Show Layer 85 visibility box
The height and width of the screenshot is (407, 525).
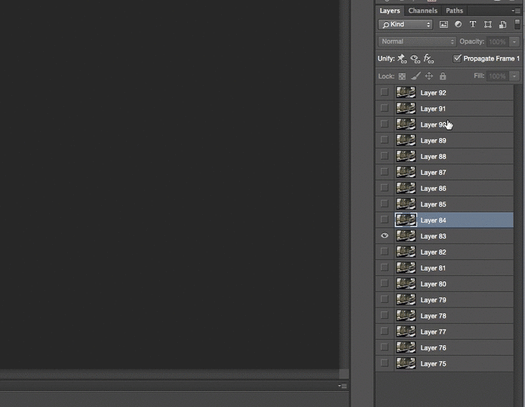(385, 204)
